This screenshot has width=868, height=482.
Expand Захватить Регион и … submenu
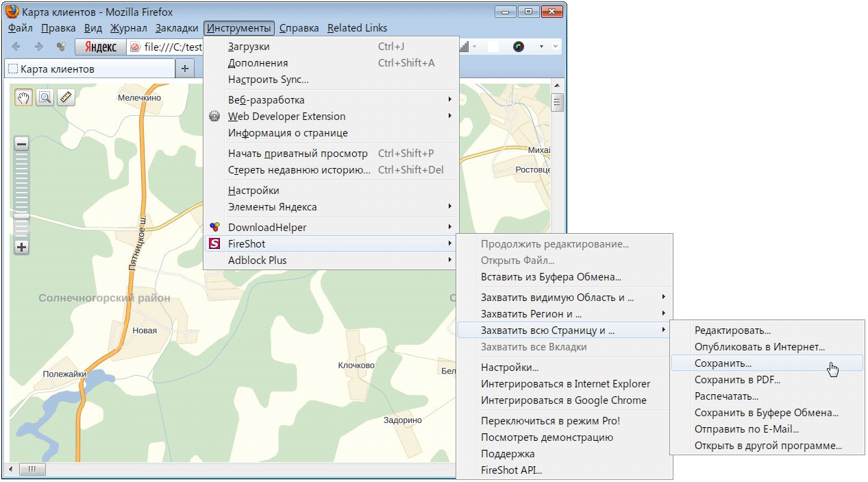point(565,314)
